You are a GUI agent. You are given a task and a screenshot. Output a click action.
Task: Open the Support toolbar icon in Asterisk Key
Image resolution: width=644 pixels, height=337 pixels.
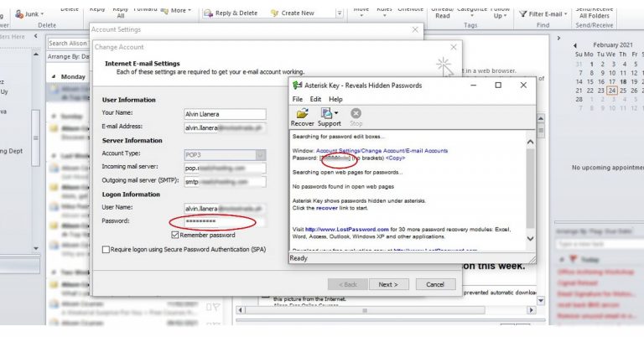[329, 117]
